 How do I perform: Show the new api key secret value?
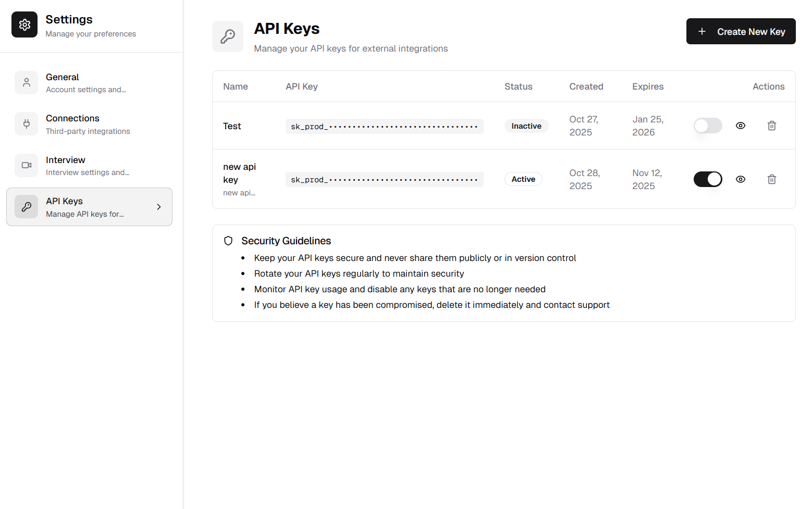(x=741, y=179)
